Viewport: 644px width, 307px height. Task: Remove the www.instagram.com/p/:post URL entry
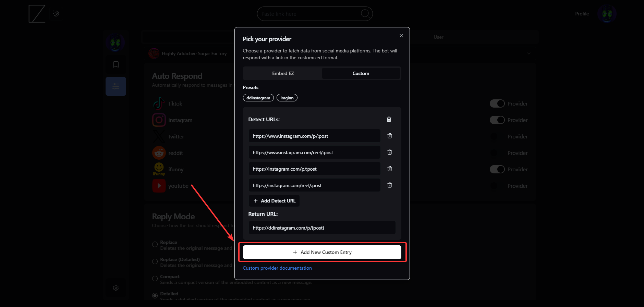point(389,136)
